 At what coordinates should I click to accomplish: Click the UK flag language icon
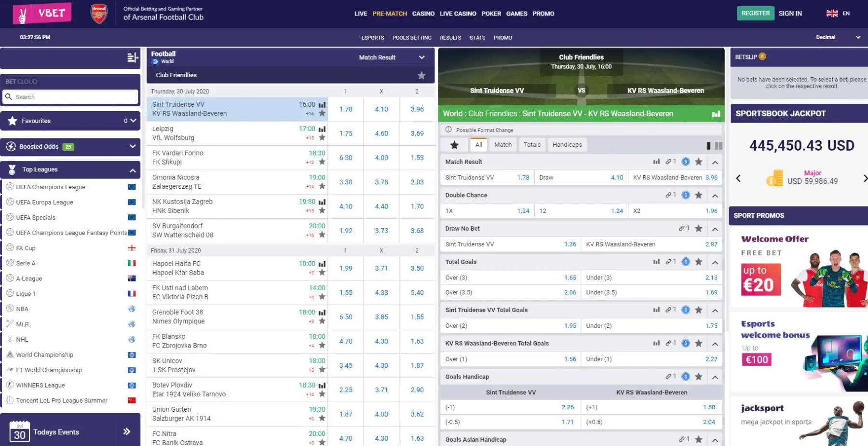[x=832, y=14]
